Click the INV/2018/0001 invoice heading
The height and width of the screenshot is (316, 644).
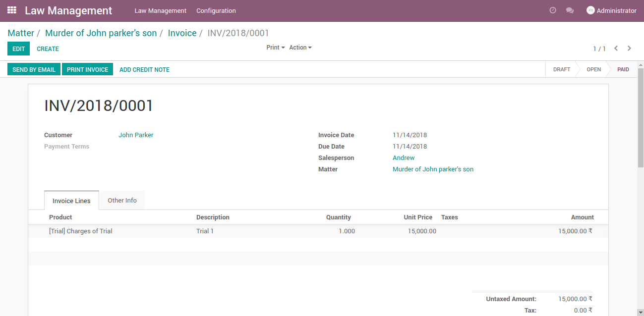pyautogui.click(x=99, y=105)
